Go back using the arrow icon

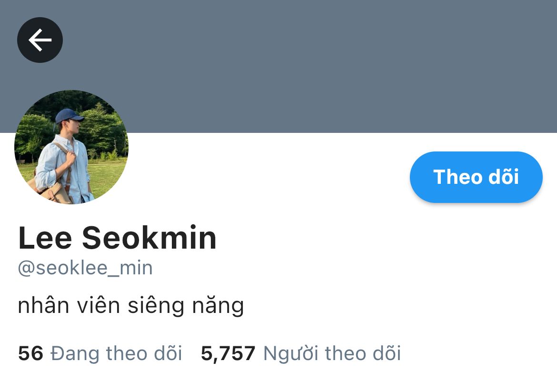click(40, 40)
